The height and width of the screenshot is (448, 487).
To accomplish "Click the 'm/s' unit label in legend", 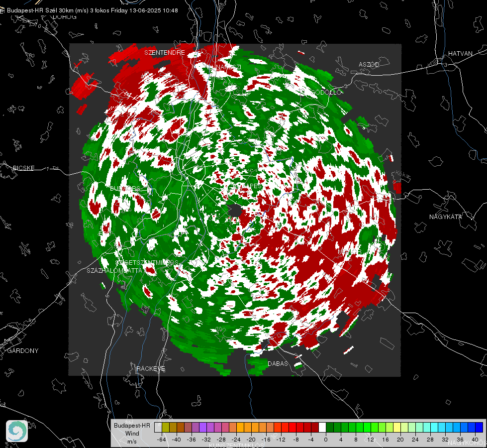I will click(132, 441).
